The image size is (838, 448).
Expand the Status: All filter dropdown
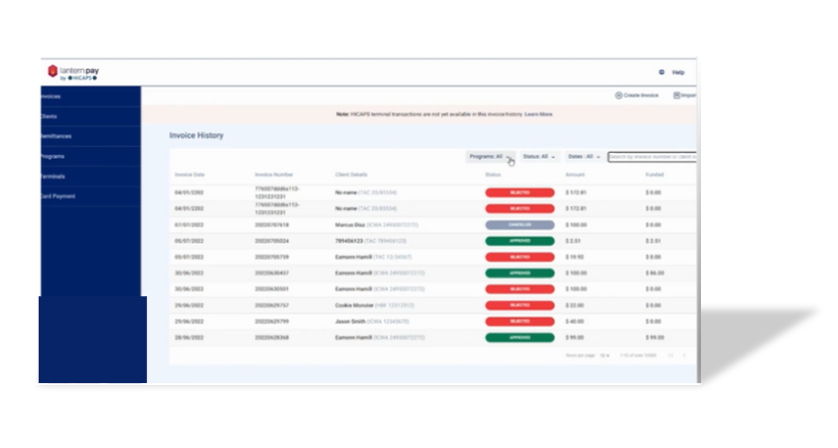pyautogui.click(x=538, y=157)
